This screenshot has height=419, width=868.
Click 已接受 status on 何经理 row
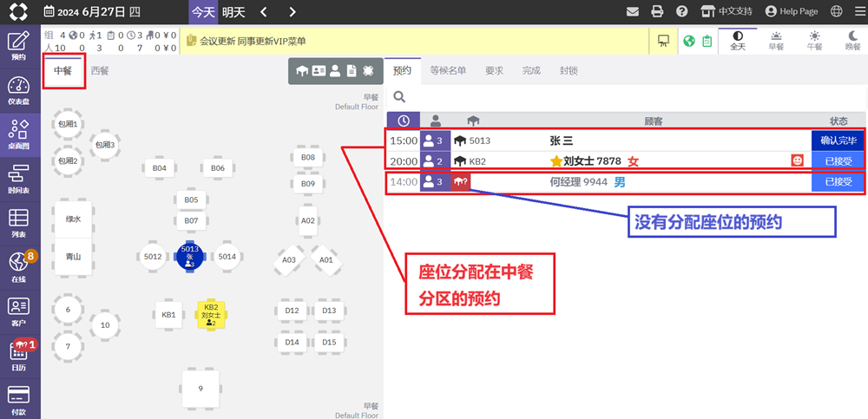tap(838, 181)
